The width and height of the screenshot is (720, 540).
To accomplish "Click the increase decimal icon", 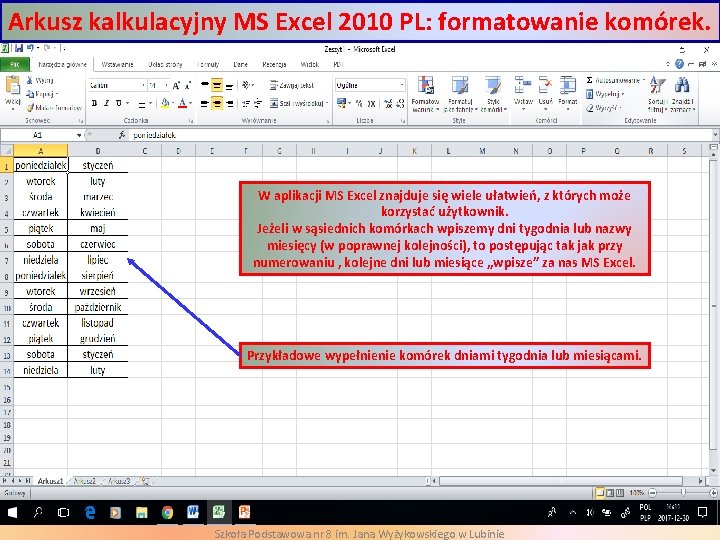I will [388, 104].
